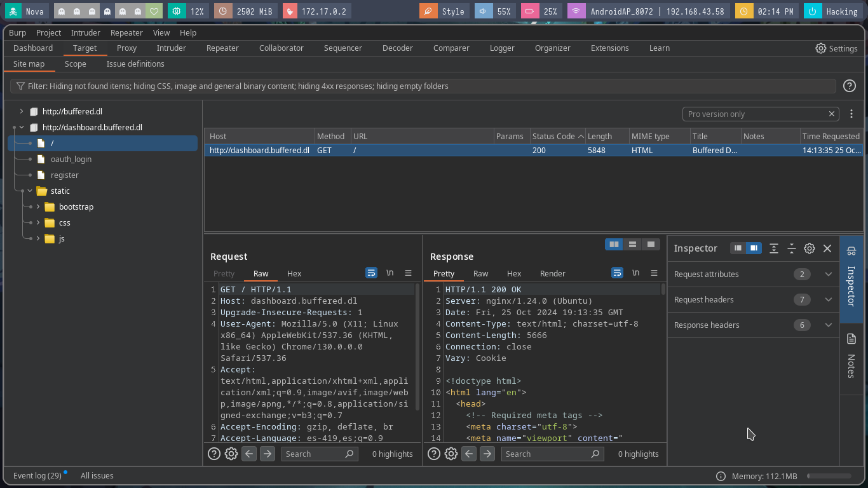868x488 pixels.
Task: Go to next Response search match arrow
Action: (487, 454)
